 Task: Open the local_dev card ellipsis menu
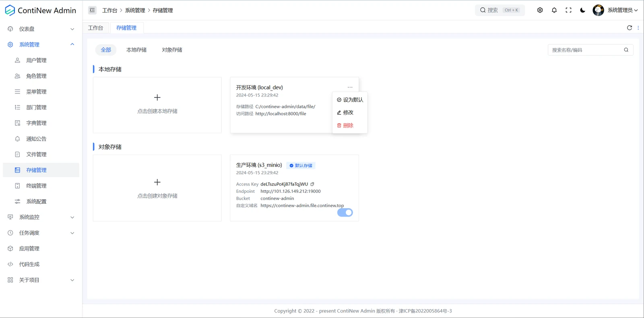(x=350, y=87)
